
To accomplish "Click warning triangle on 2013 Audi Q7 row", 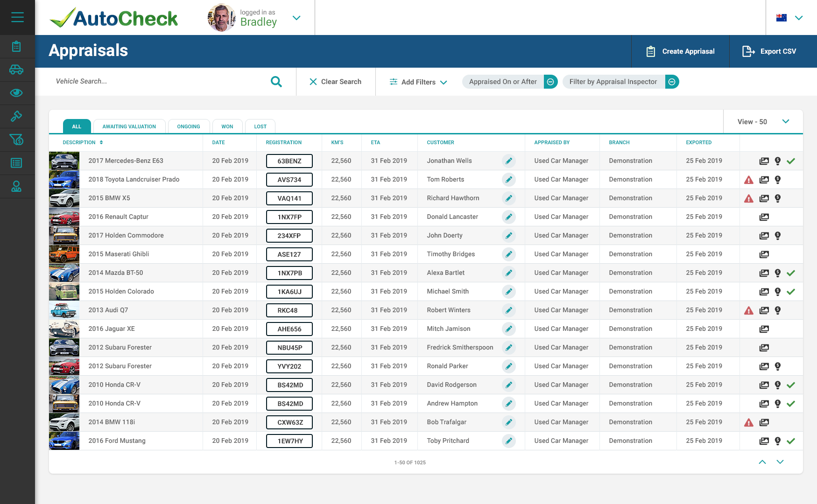I will tap(749, 310).
